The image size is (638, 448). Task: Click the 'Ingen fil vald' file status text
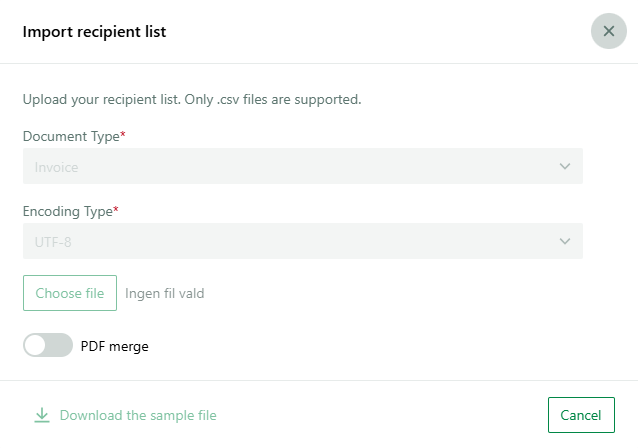pyautogui.click(x=164, y=293)
